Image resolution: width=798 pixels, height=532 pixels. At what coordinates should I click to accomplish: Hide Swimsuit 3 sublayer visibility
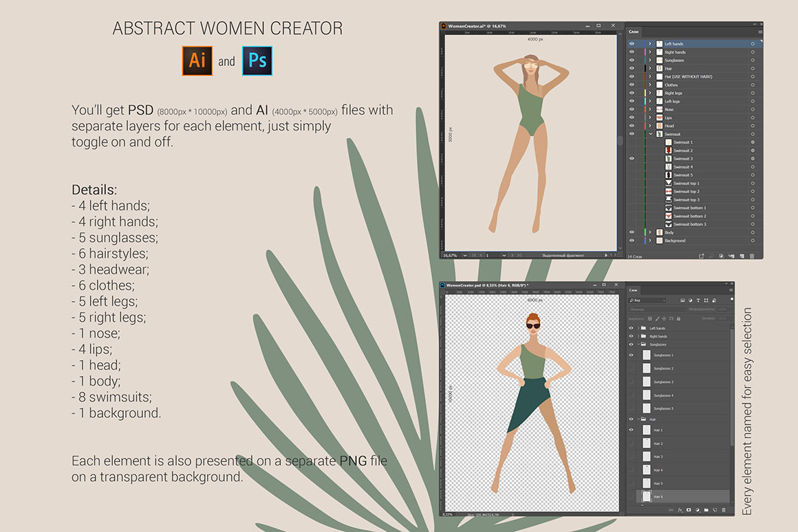[x=632, y=159]
